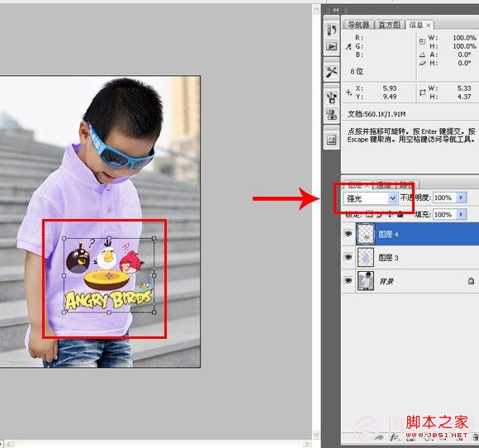
Task: Click the crosshair coordinates icon in Info panel
Action: click(349, 92)
